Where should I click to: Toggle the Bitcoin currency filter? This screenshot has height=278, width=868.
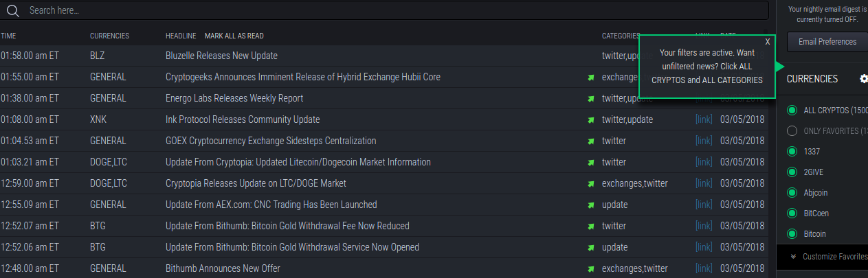point(792,234)
